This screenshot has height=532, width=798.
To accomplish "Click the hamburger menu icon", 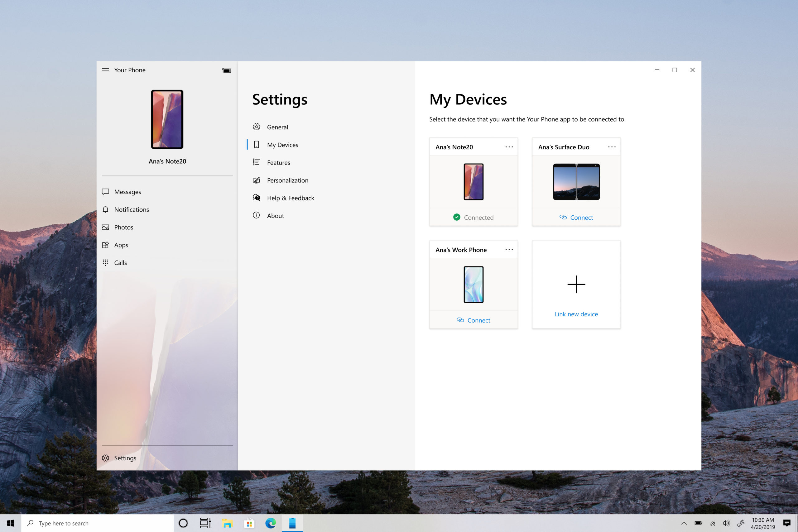I will (x=105, y=69).
